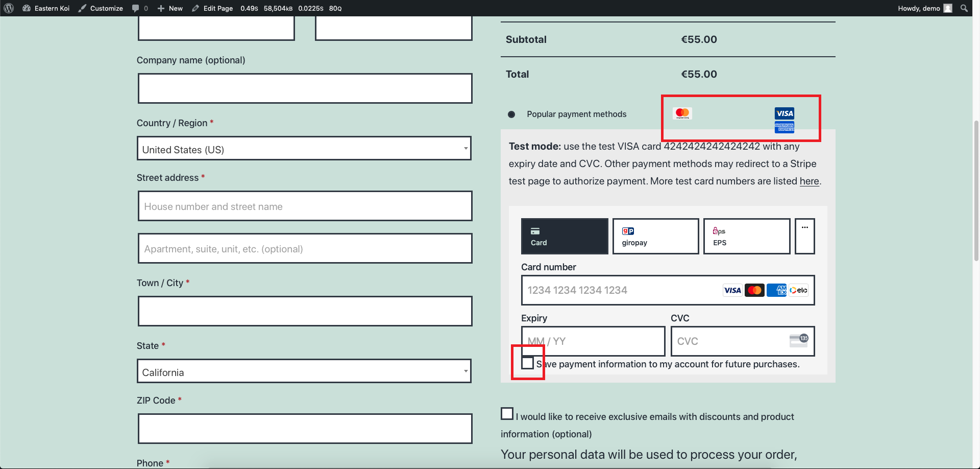Click the WordPress logo in the admin bar
The image size is (980, 469).
8,8
